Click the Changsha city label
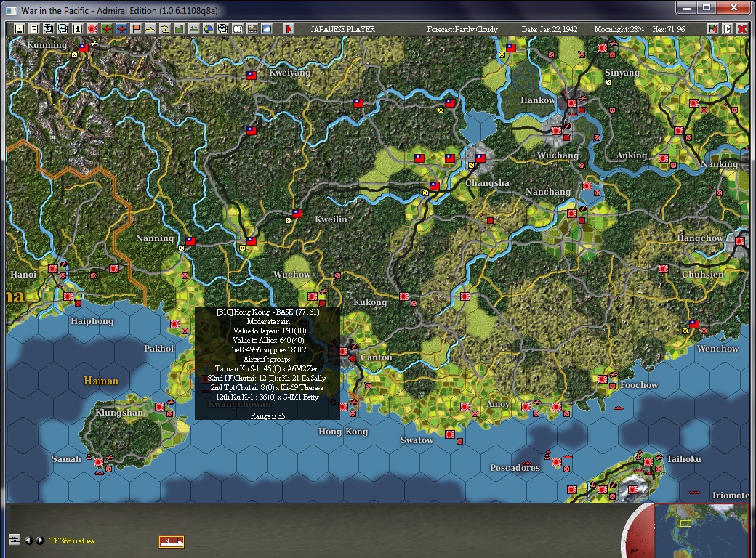The height and width of the screenshot is (558, 756). click(487, 183)
